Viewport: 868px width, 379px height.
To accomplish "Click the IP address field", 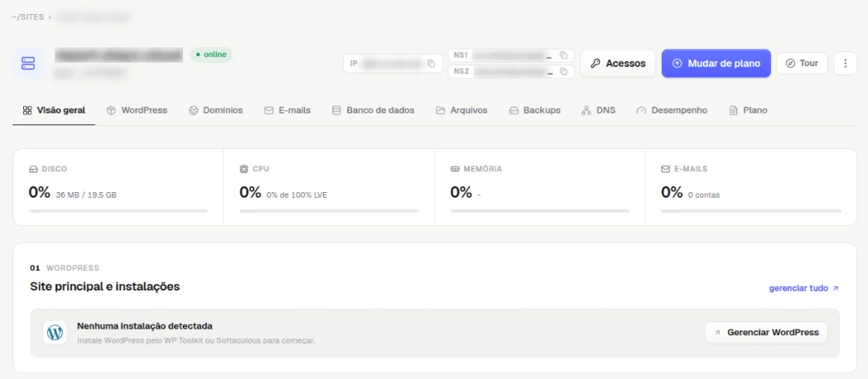I will tap(393, 64).
